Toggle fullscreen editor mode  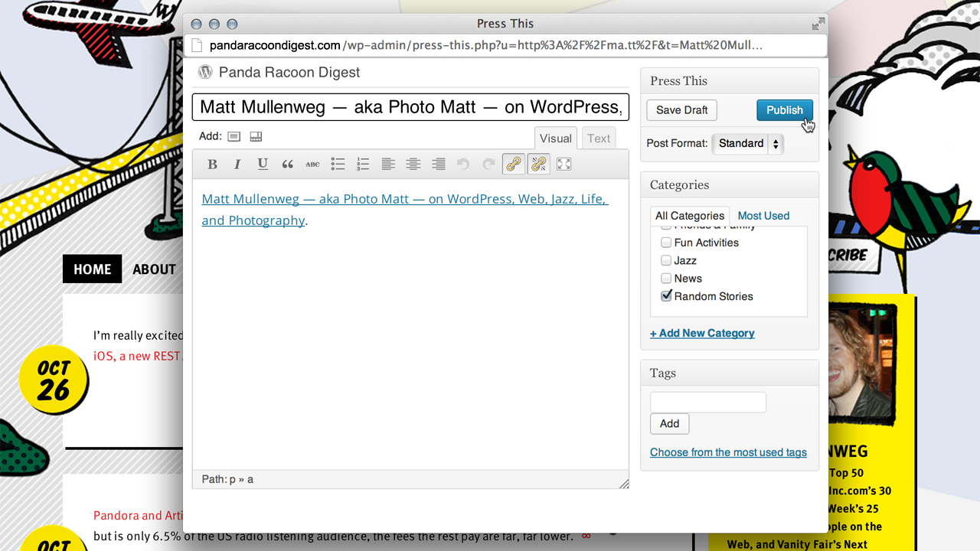click(563, 164)
